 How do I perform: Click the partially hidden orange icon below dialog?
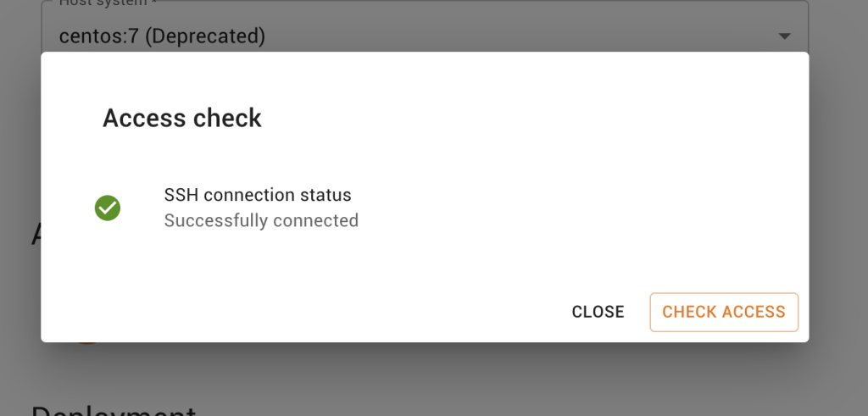pyautogui.click(x=87, y=343)
